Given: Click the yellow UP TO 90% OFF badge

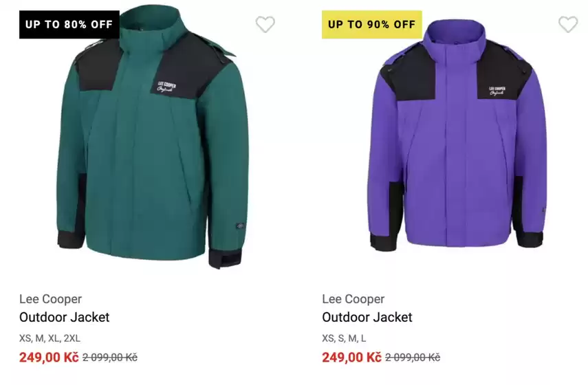Looking at the screenshot, I should [371, 24].
